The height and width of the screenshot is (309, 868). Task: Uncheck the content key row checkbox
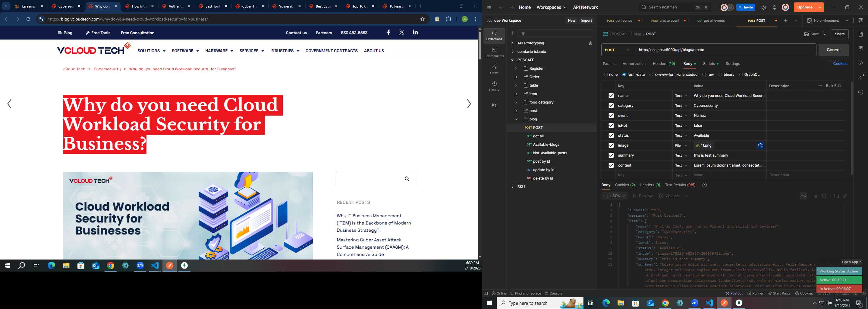611,165
